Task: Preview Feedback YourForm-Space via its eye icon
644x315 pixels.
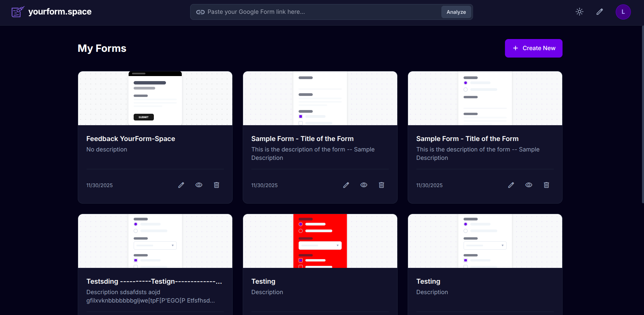Action: [199, 185]
